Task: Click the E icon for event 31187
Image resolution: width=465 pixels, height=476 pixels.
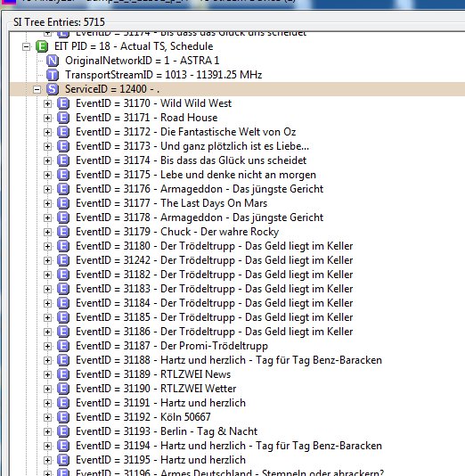Action: (x=63, y=346)
